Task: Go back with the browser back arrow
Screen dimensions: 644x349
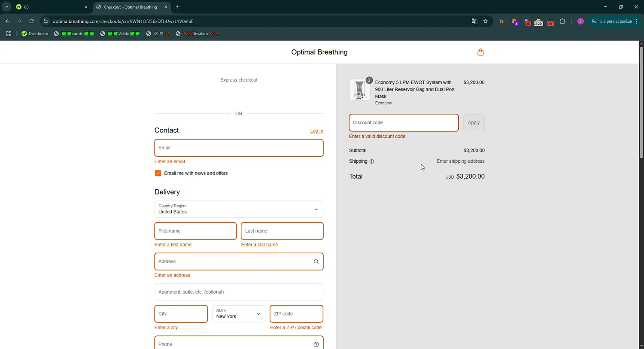Action: 7,21
